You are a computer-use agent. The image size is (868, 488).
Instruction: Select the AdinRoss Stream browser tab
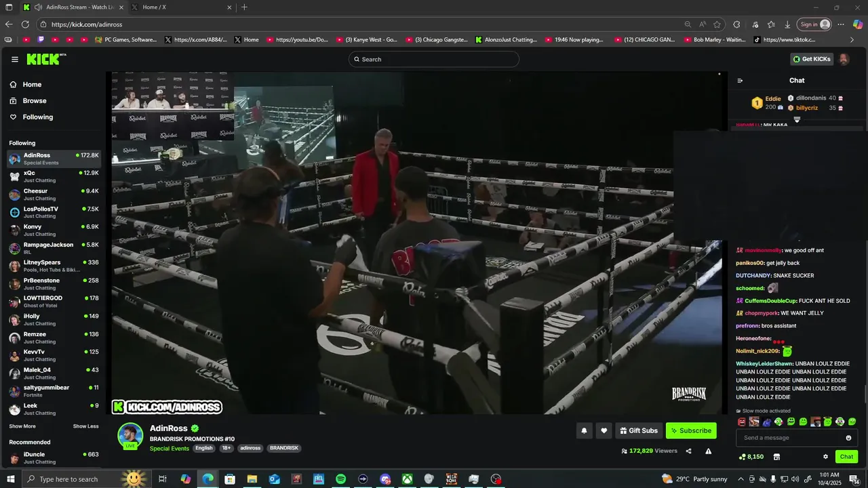pyautogui.click(x=73, y=7)
